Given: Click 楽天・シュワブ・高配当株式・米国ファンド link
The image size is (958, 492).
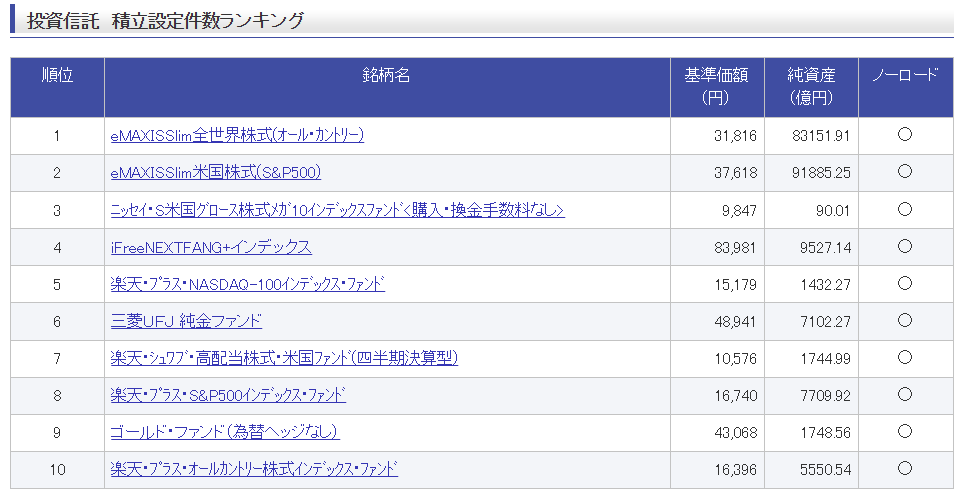Looking at the screenshot, I should (x=284, y=358).
